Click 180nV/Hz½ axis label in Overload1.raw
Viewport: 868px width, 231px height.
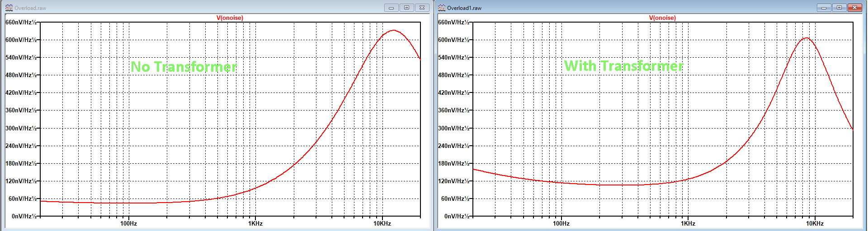pyautogui.click(x=453, y=163)
